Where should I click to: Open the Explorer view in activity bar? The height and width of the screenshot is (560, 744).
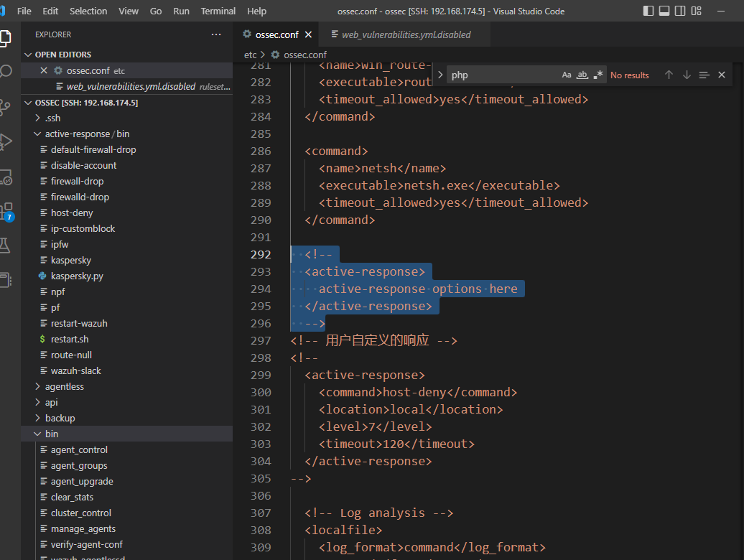[5, 38]
